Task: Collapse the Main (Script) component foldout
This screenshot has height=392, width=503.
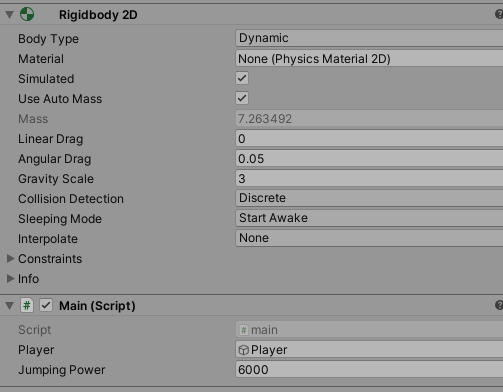Action: [10, 306]
